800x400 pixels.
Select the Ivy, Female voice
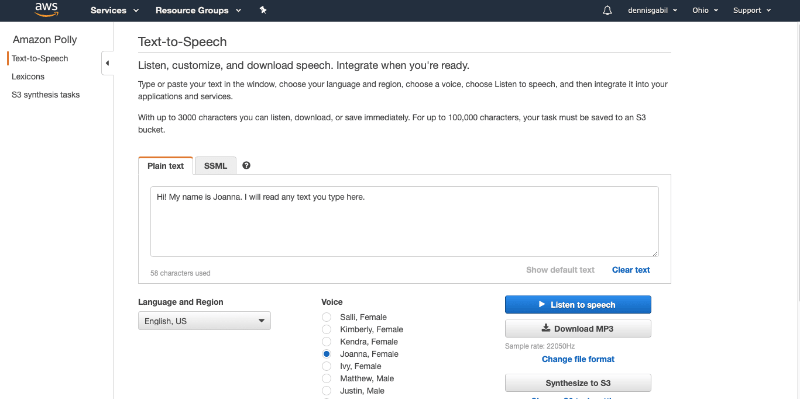point(327,366)
